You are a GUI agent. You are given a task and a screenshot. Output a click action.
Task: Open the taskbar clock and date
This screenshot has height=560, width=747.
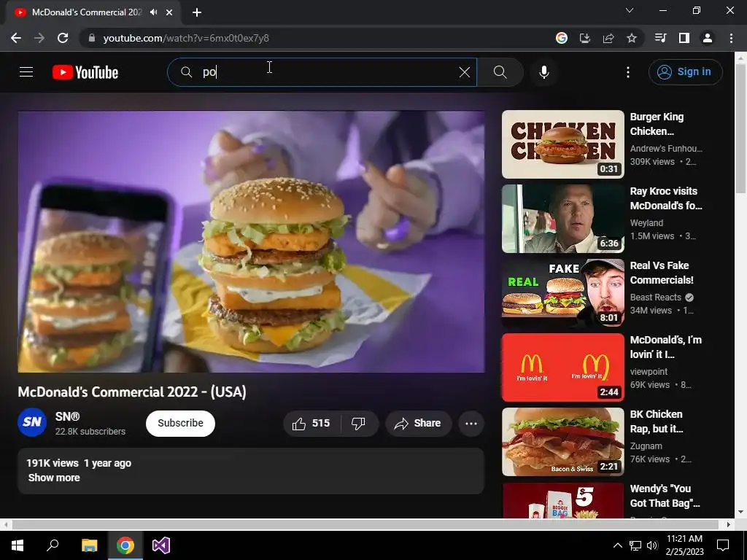point(684,545)
